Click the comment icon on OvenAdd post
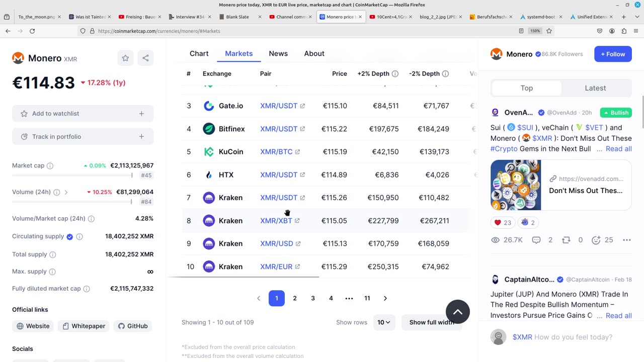Viewport: 644px width, 362px height. pos(536,240)
